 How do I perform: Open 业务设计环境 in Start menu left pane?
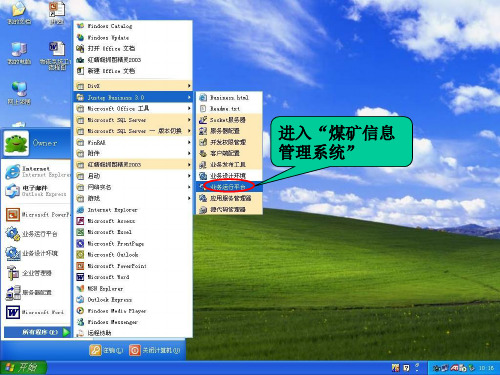click(37, 253)
